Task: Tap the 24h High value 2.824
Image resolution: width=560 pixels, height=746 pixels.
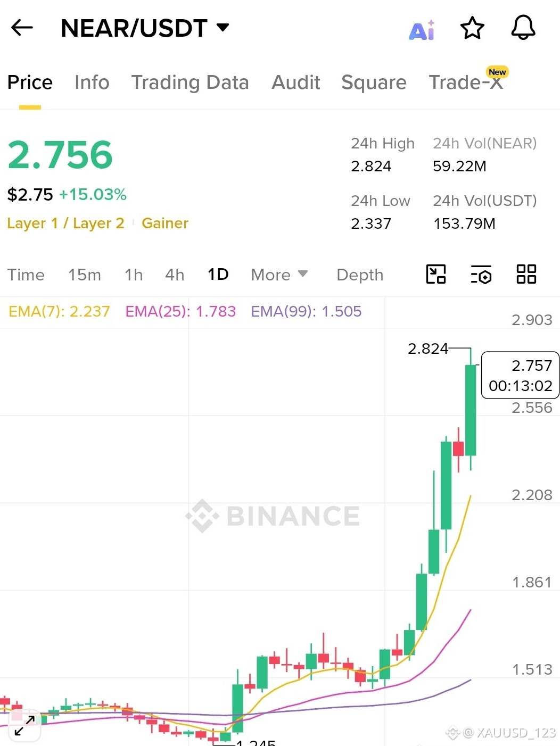Action: pyautogui.click(x=371, y=167)
